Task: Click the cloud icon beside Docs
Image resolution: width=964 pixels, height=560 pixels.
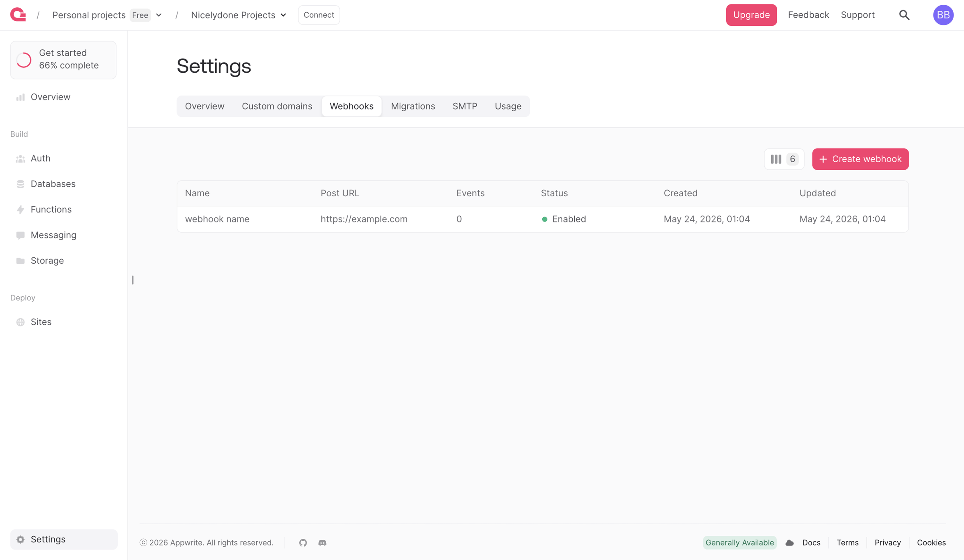Action: pyautogui.click(x=789, y=543)
